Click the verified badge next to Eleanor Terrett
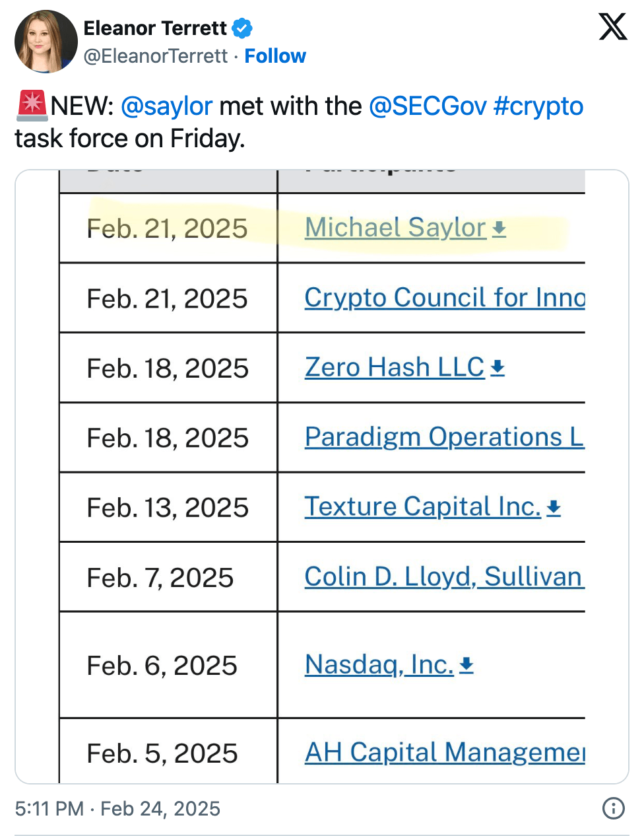Image resolution: width=644 pixels, height=836 pixels. click(x=243, y=28)
